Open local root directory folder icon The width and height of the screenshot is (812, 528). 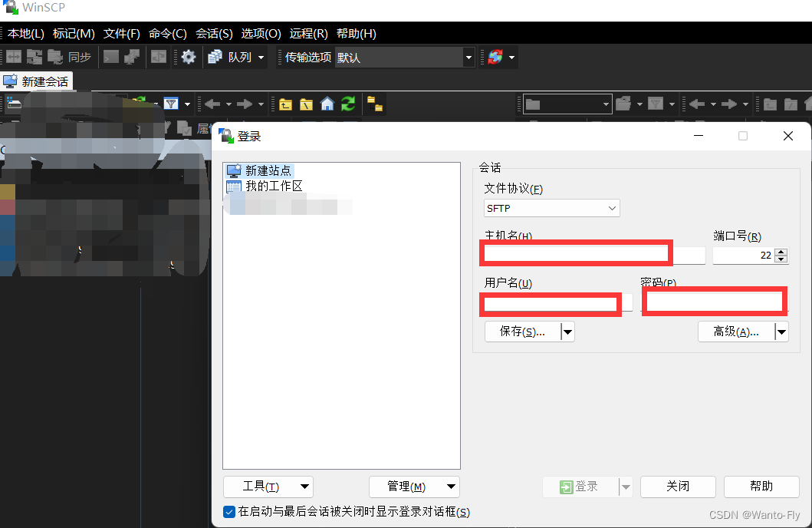(307, 104)
